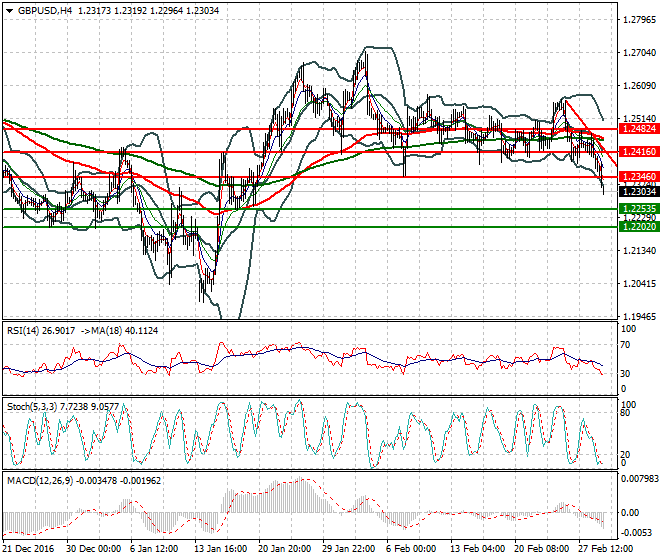Select the red 1.24824 price level label
660x560 pixels.
pyautogui.click(x=639, y=129)
